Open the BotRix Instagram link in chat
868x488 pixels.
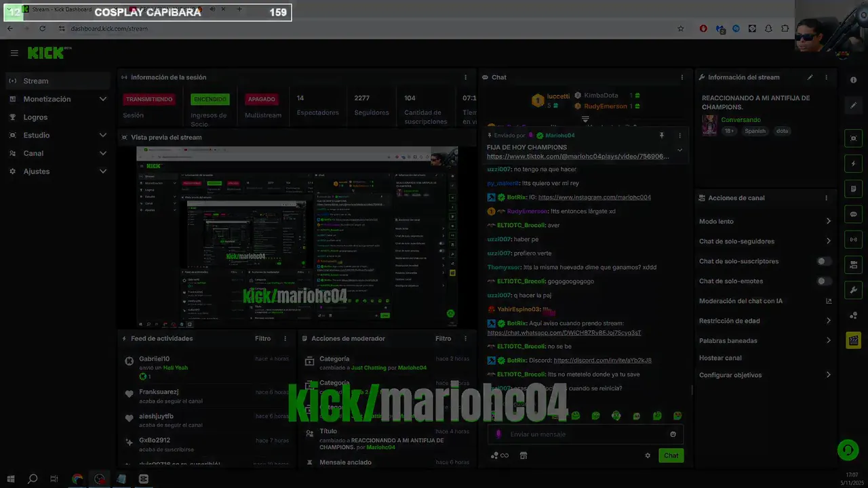[x=595, y=197]
